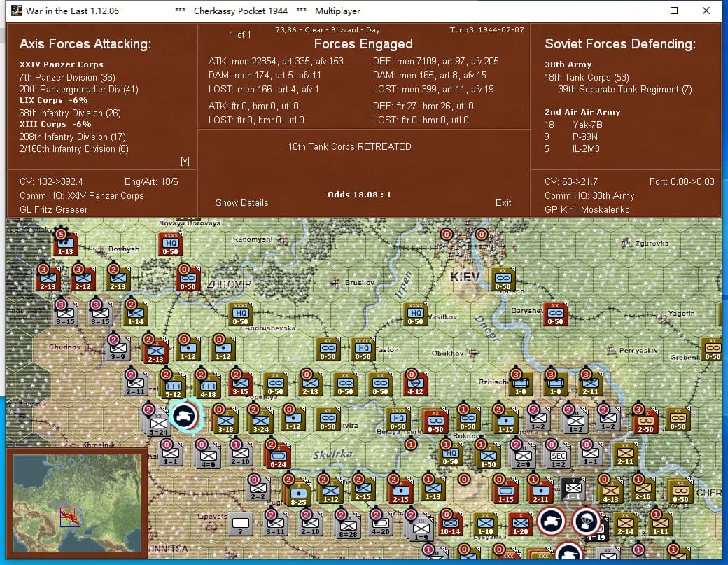Click the unknown '?' unit near Lipovets
The image size is (728, 565).
tap(241, 524)
